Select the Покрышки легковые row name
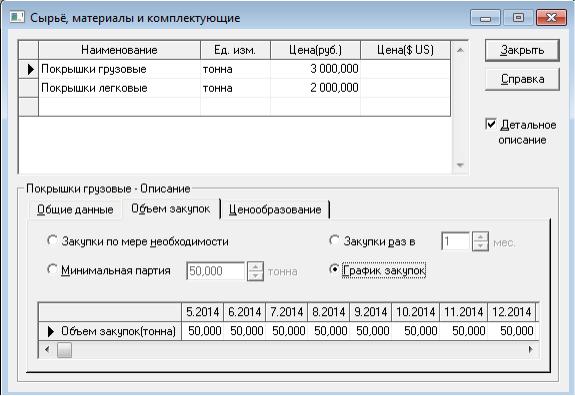575x396 pixels. point(120,88)
